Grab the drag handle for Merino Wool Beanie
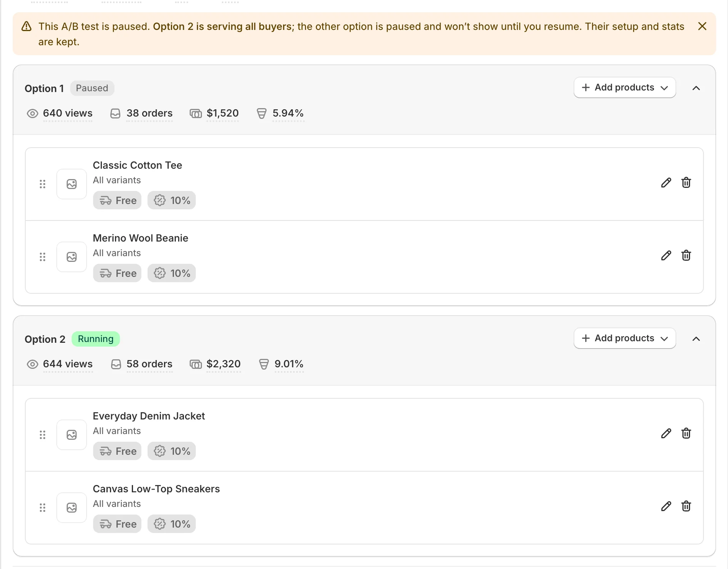728x569 pixels. tap(43, 257)
